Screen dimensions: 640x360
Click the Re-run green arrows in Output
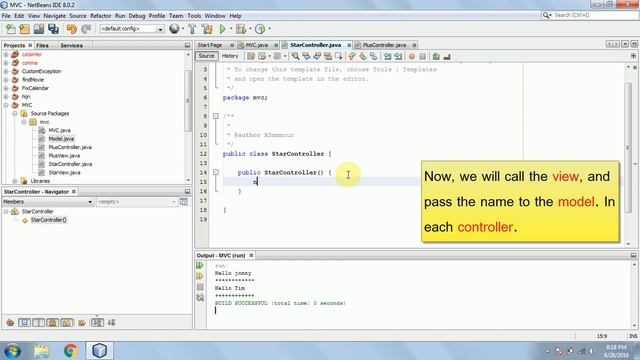click(200, 266)
